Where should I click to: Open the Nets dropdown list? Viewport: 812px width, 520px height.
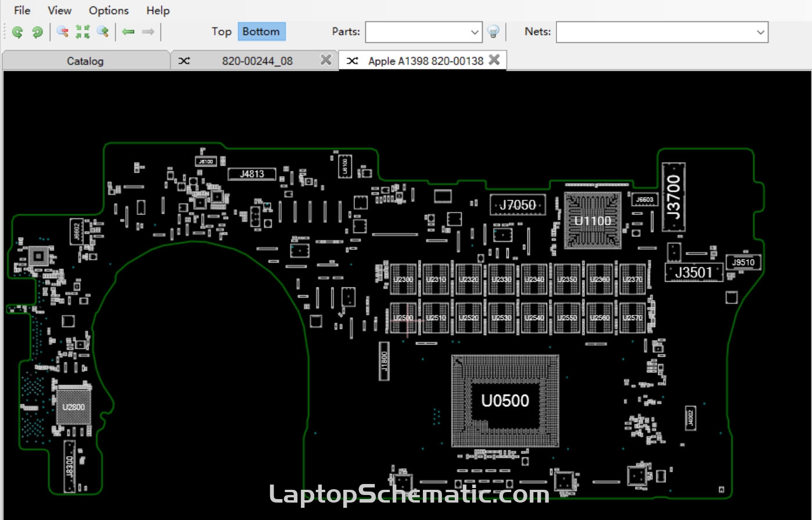click(760, 33)
